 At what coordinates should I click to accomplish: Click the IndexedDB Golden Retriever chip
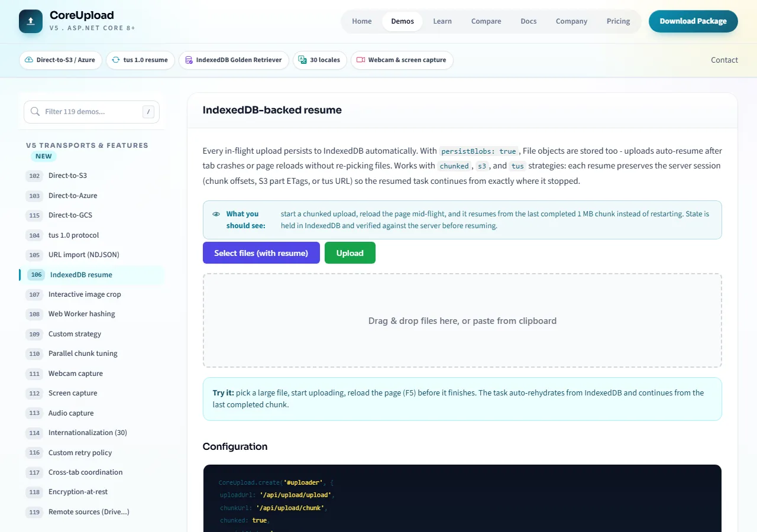pos(234,60)
